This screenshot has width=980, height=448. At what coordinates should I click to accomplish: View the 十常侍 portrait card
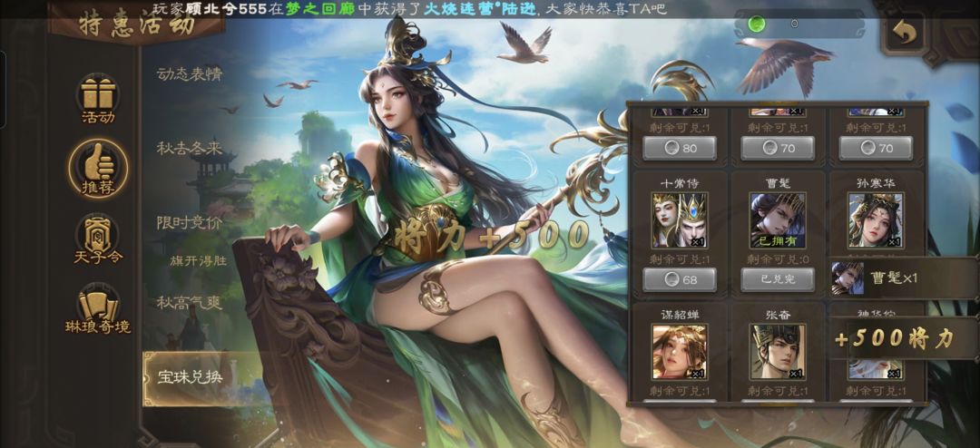tap(680, 220)
